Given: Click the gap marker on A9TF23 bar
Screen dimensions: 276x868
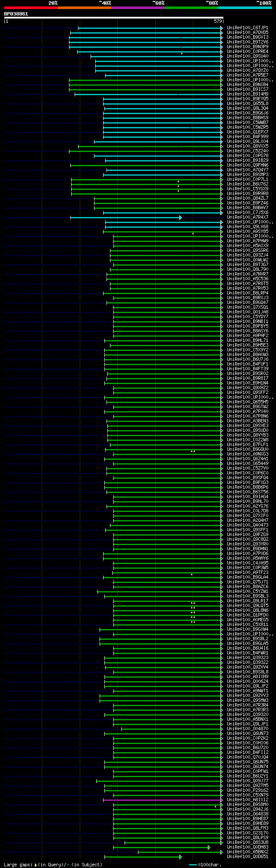Looking at the screenshot, I should tap(191, 574).
